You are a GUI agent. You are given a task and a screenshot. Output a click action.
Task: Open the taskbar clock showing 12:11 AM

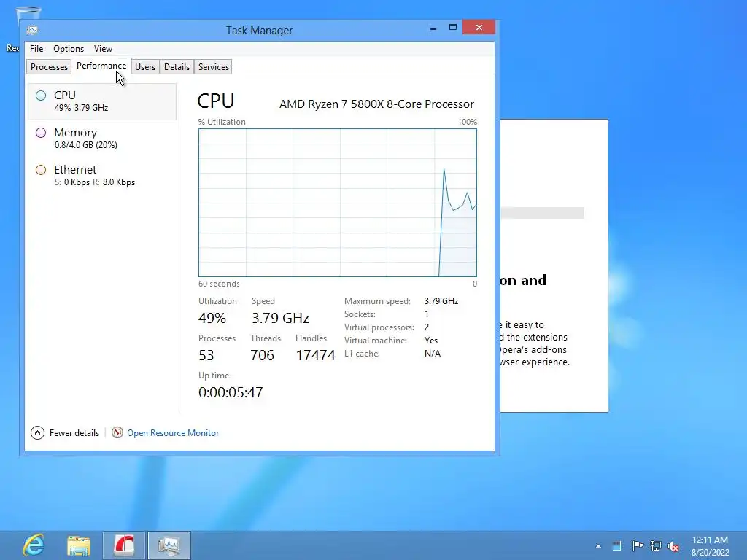(x=710, y=545)
